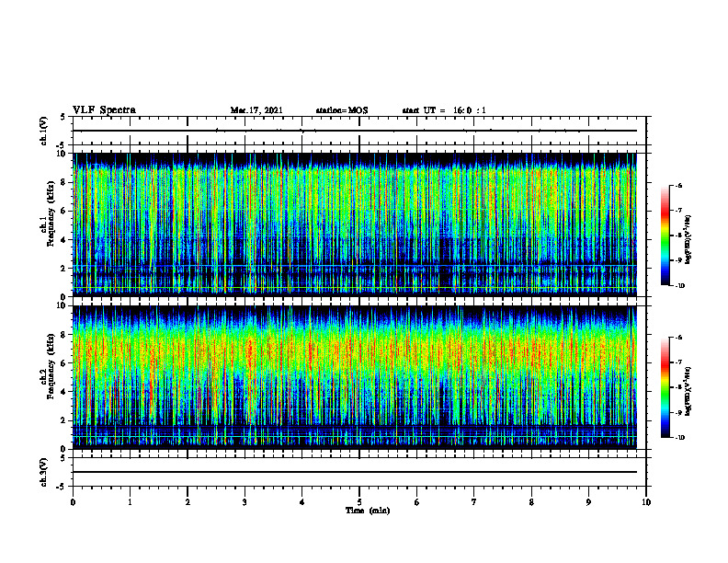The image size is (728, 563).
Task: Click the 'ch.1(V)' axis label
Action: (43, 131)
